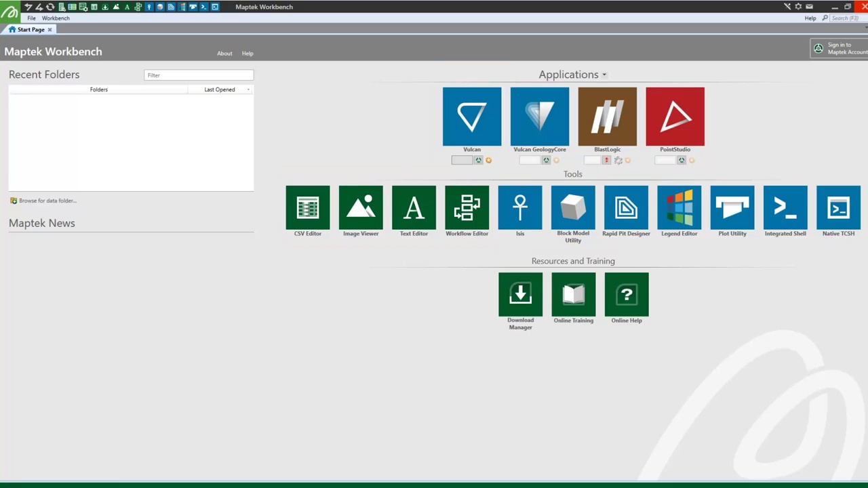
Task: Click the Search (F3) box
Action: 849,18
